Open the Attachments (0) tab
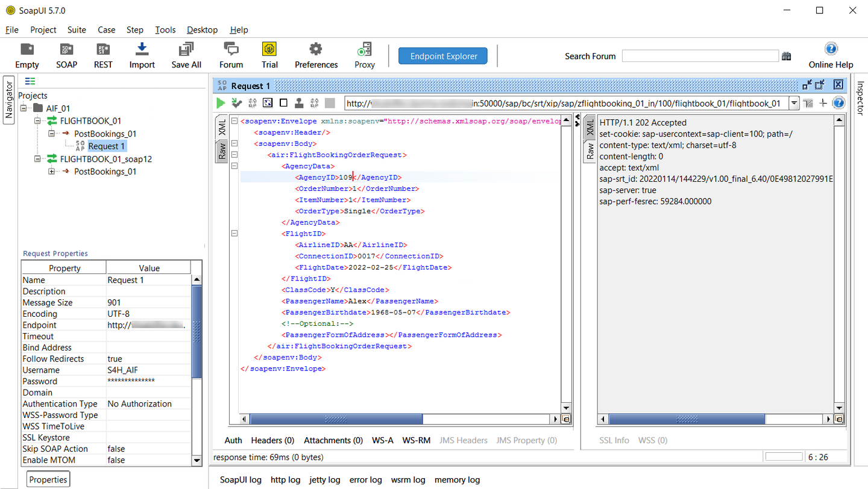The width and height of the screenshot is (868, 489). pos(333,440)
